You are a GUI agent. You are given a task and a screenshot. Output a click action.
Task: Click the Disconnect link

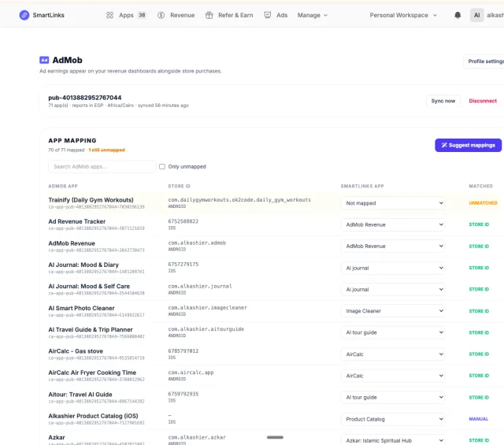[x=483, y=101]
